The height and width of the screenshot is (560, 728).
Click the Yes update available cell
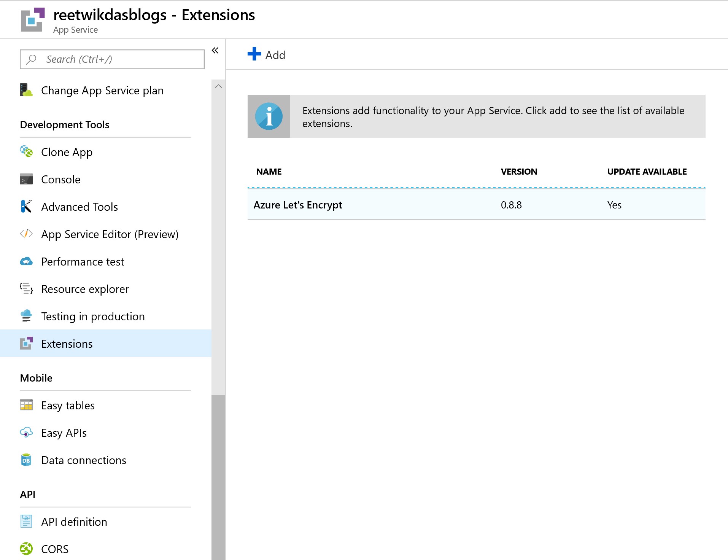click(614, 205)
